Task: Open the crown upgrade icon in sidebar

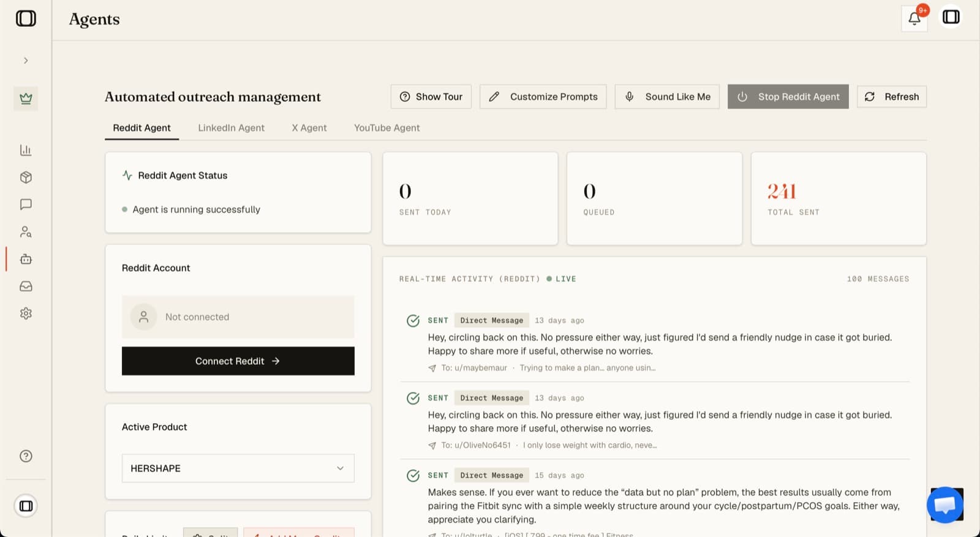Action: point(26,99)
